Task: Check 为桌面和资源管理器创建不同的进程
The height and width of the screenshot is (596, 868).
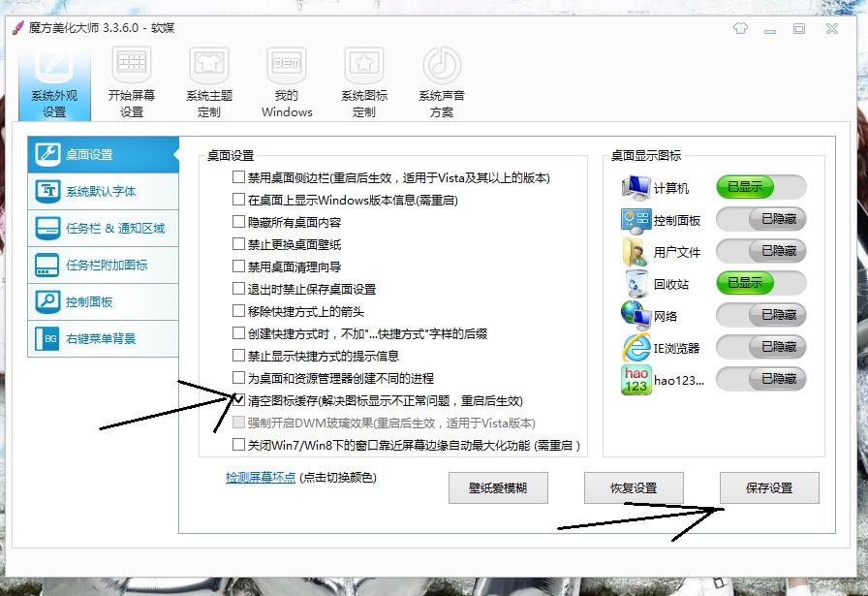Action: click(238, 378)
